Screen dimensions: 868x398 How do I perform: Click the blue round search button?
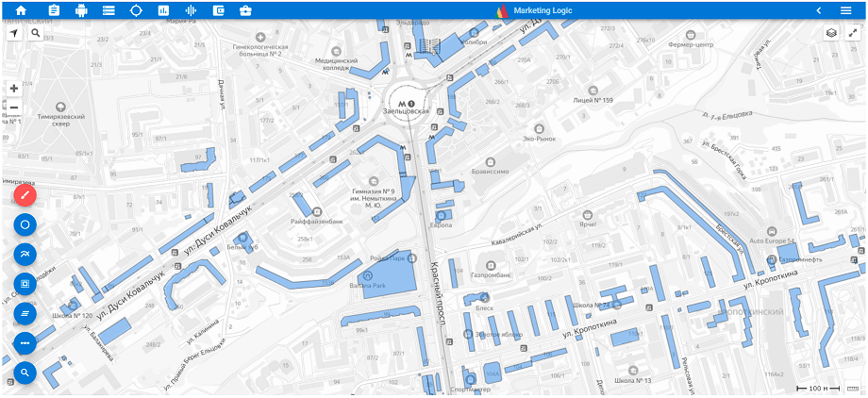click(x=25, y=373)
